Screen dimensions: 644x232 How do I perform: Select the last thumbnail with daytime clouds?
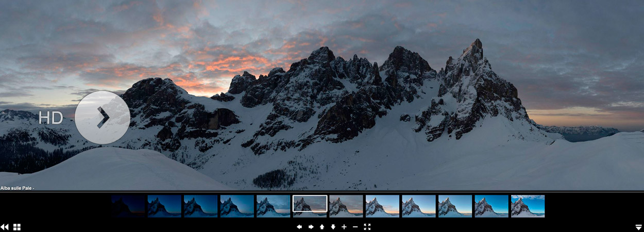[528, 206]
